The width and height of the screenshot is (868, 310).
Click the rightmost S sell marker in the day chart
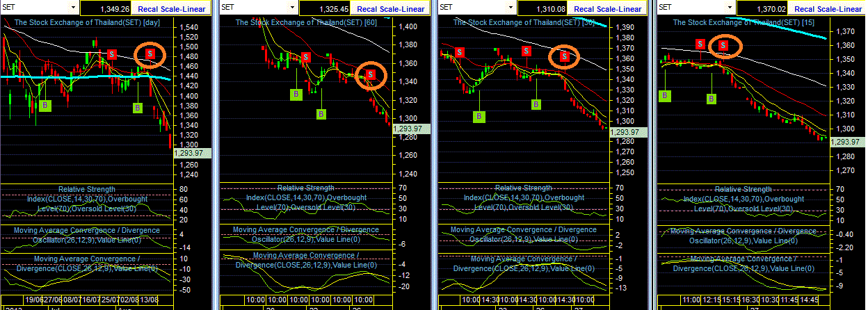(x=150, y=53)
